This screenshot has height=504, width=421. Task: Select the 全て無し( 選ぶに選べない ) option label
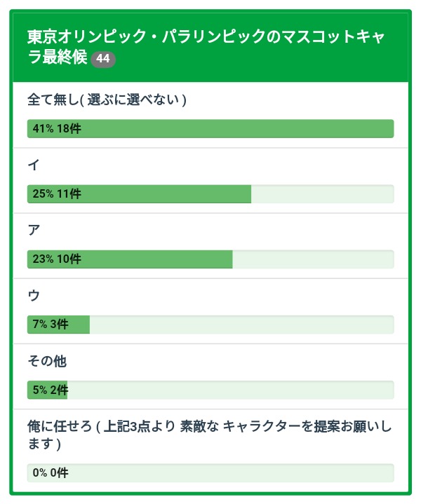107,100
